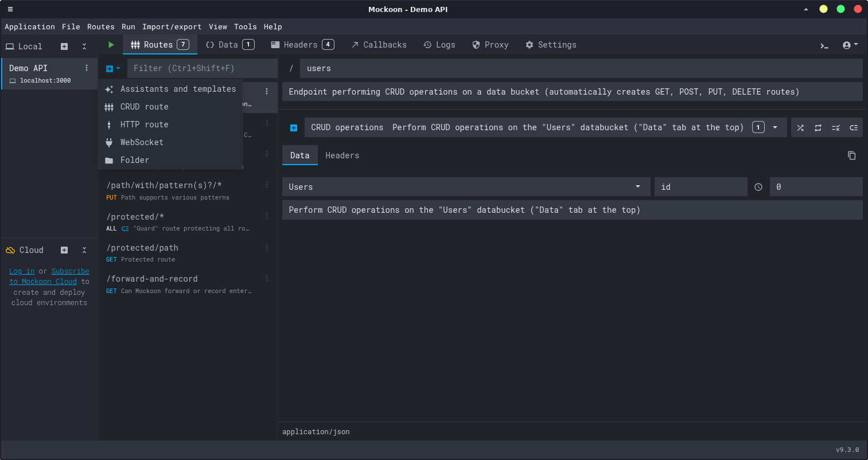Add a new cloud environment

(64, 250)
